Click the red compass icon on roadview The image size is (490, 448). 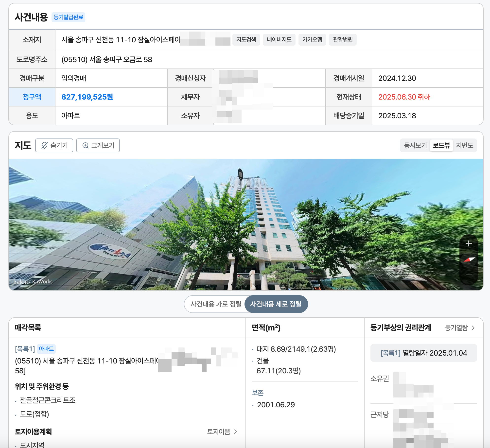pos(469,259)
